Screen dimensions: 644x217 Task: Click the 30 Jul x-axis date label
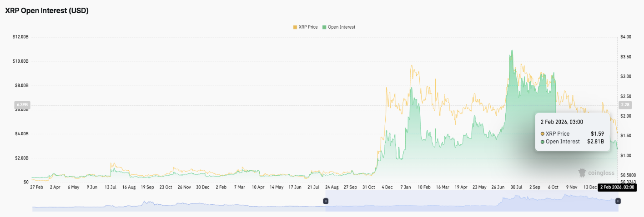click(x=516, y=187)
